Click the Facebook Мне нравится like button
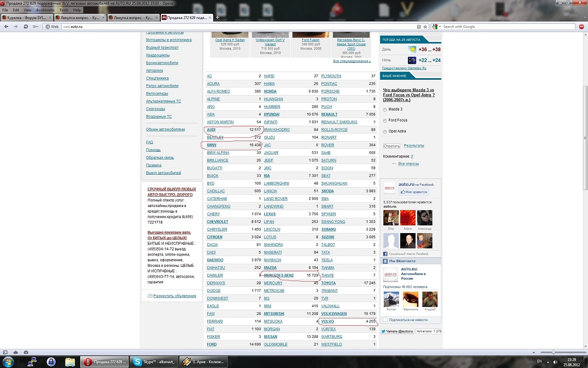Viewport: 588px width, 368px height. coord(413,192)
